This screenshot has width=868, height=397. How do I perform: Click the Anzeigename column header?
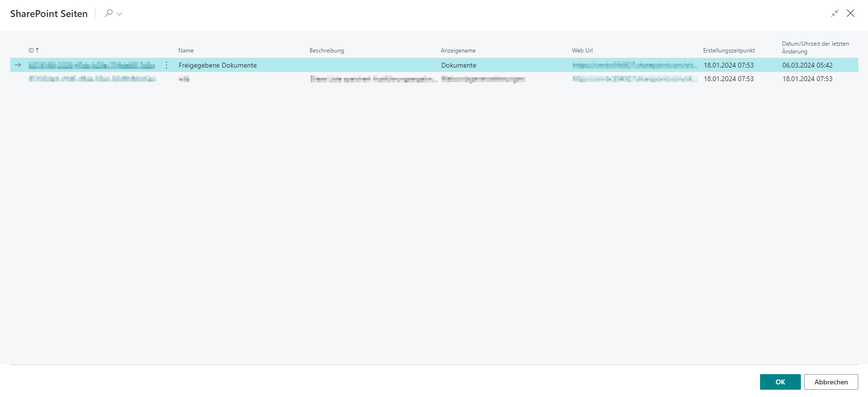(x=458, y=51)
